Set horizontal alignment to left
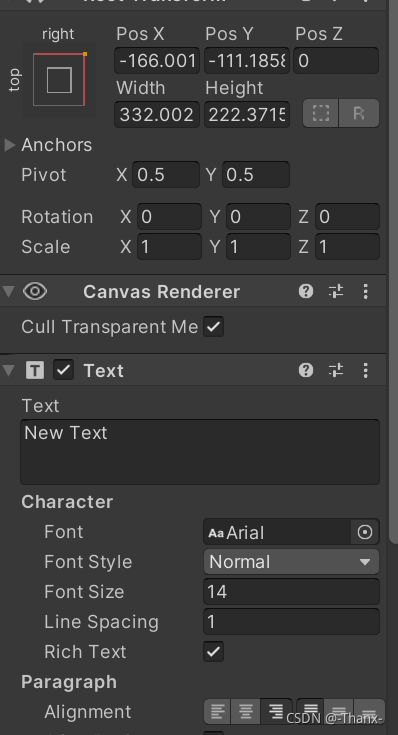Screen dimensions: 398x735 (x=218, y=712)
